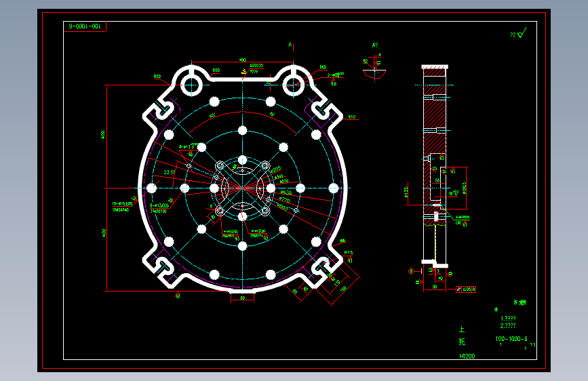Click the '22.5°' angle dimension
The image size is (588, 381).
click(169, 172)
